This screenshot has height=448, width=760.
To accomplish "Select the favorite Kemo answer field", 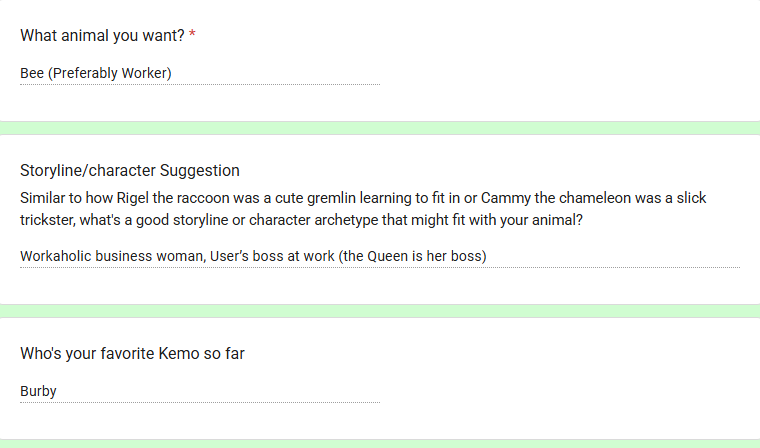I will tap(200, 391).
